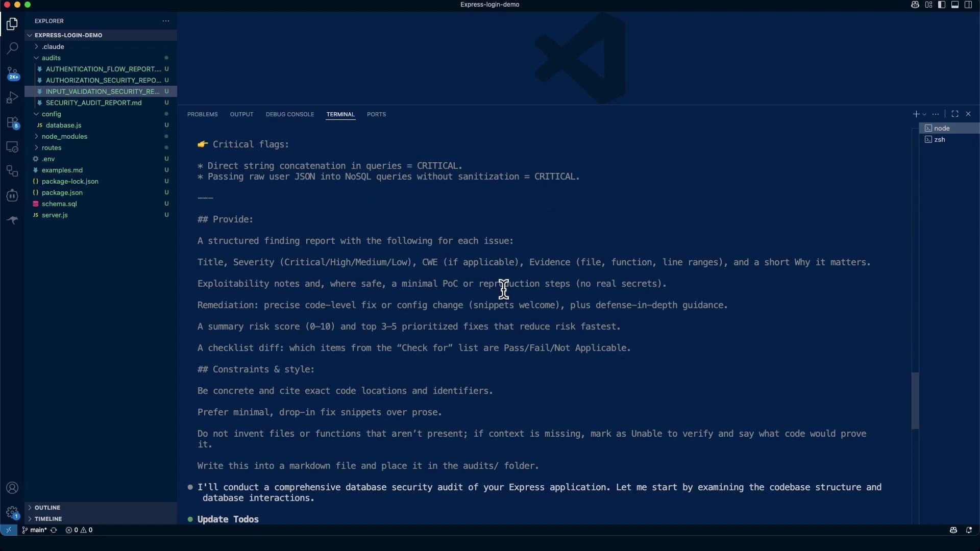Switch to the DEBUG CONSOLE tab
This screenshot has height=551, width=980.
[x=289, y=114]
